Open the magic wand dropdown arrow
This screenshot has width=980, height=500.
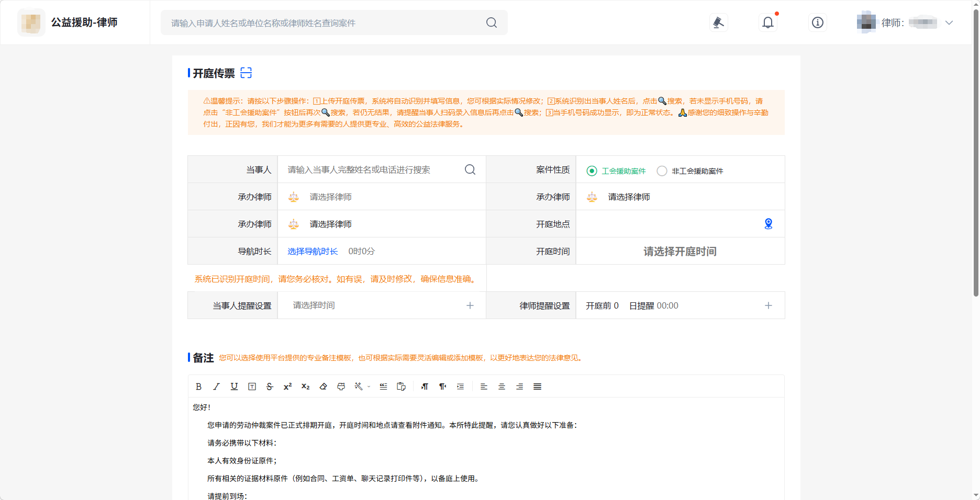[x=369, y=387]
